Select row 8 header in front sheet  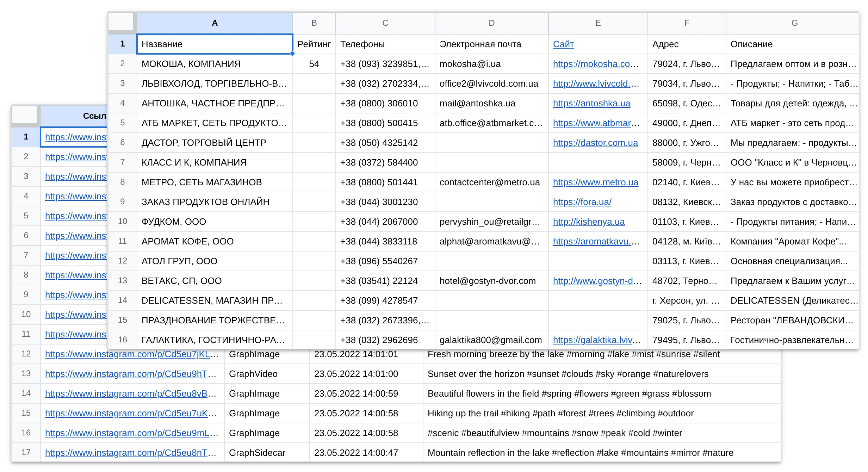[122, 182]
